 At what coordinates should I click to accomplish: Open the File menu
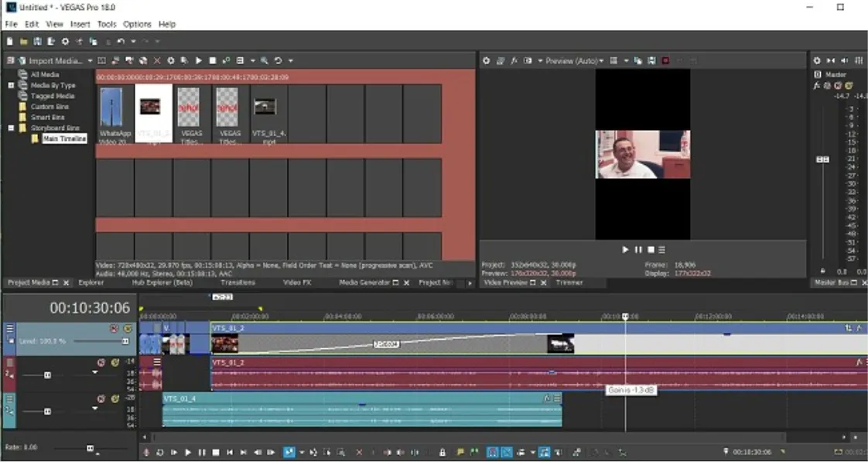(11, 24)
